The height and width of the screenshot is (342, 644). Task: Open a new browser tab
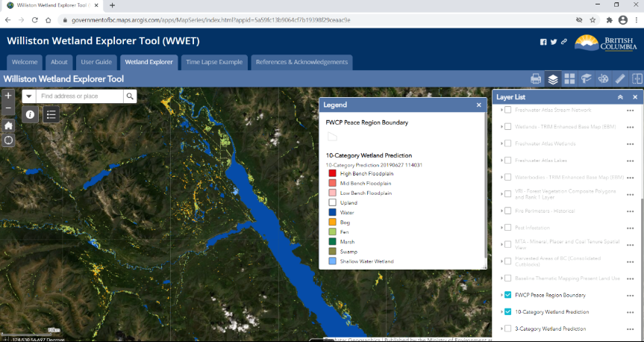click(112, 5)
